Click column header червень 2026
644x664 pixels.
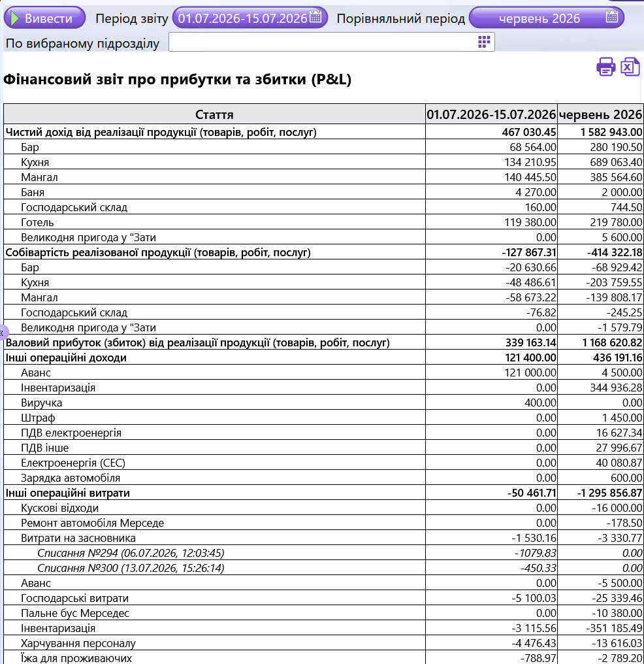coord(600,114)
